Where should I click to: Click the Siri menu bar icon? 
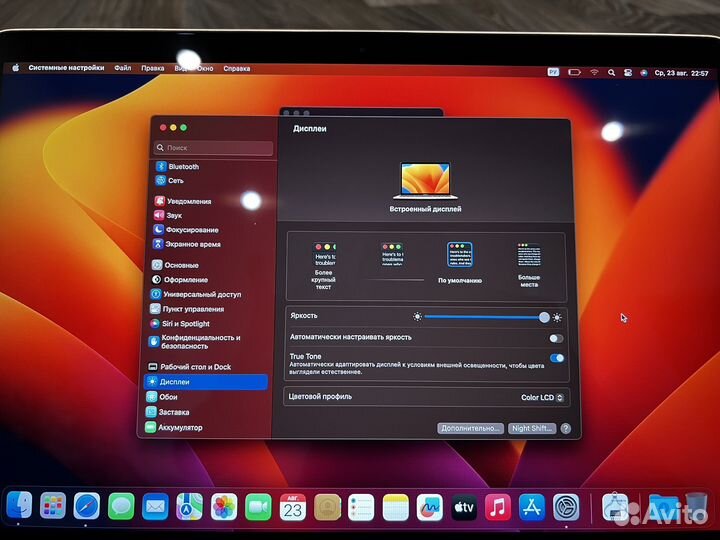(644, 73)
